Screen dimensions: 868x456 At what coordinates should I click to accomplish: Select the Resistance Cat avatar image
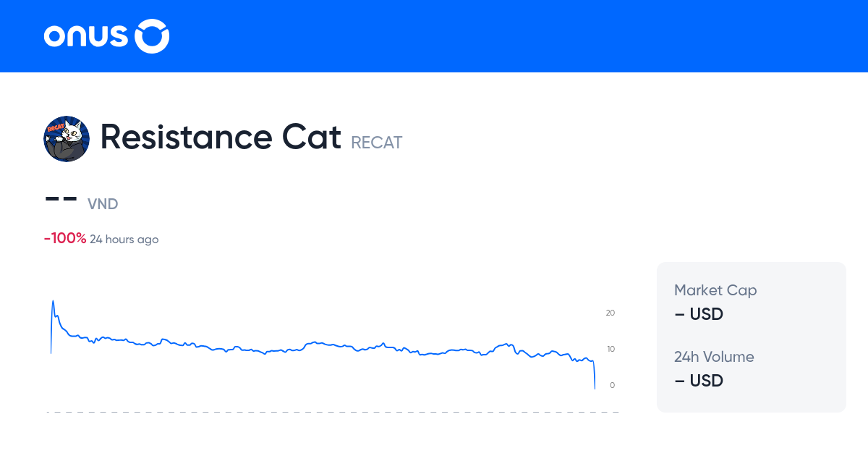66,138
